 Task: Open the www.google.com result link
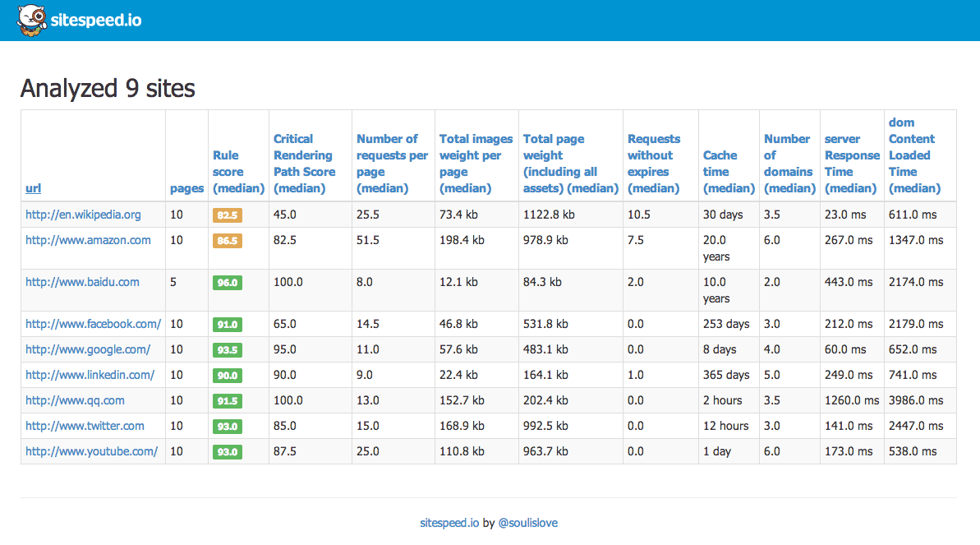[x=88, y=350]
